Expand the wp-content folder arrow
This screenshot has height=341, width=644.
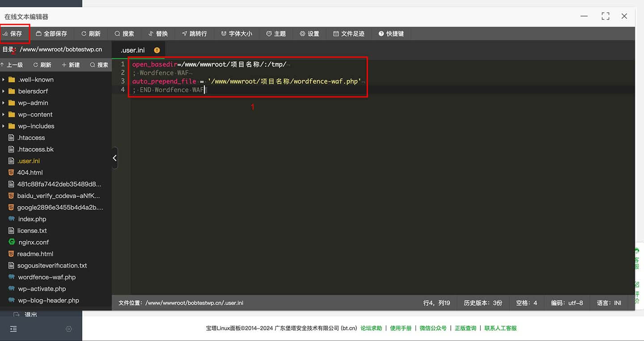pyautogui.click(x=4, y=114)
